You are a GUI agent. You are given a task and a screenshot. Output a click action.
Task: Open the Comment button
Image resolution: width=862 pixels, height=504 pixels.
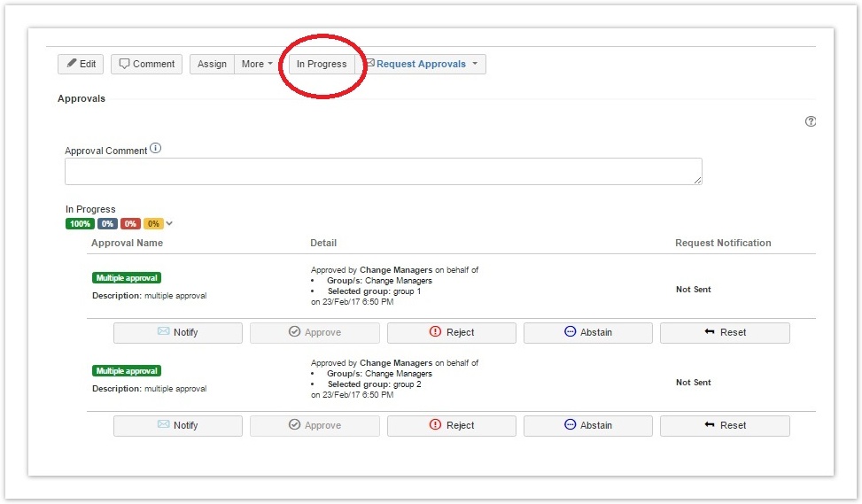tap(146, 64)
